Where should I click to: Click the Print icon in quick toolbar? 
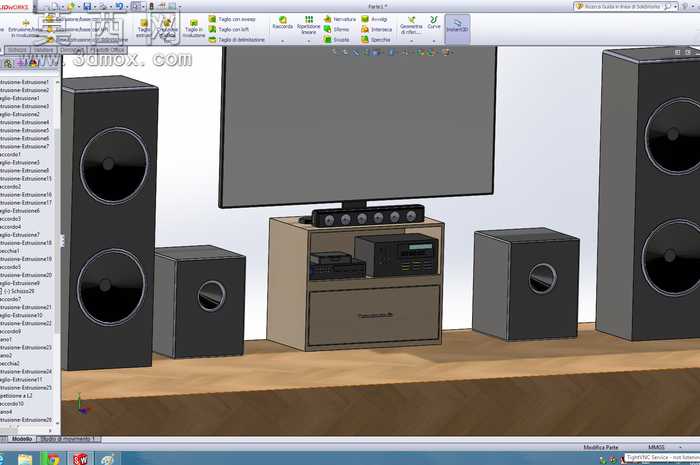coord(104,6)
